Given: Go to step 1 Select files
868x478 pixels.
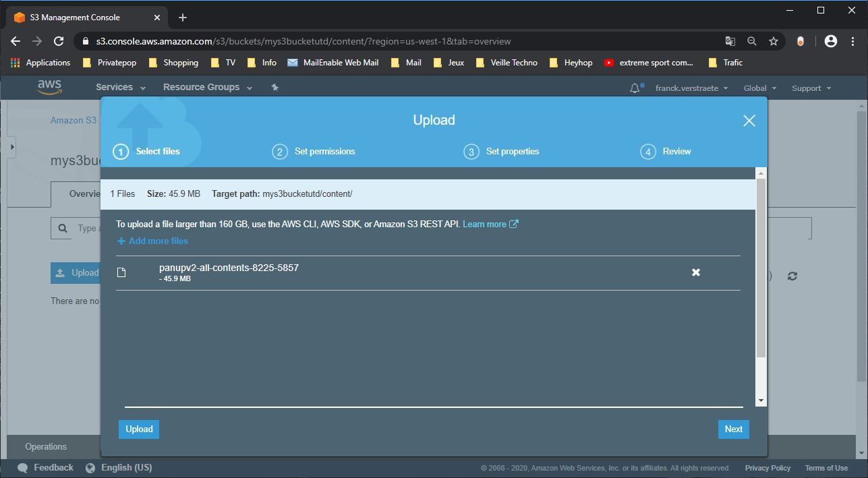Looking at the screenshot, I should [147, 152].
